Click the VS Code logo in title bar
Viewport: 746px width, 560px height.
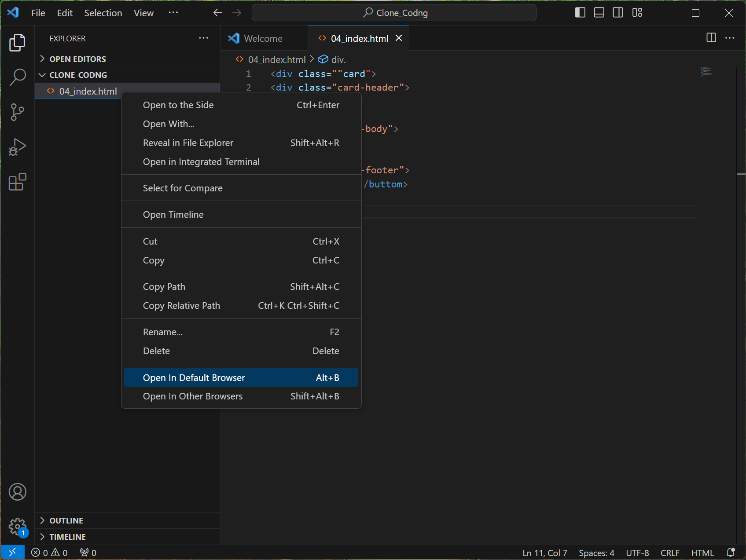coord(13,13)
